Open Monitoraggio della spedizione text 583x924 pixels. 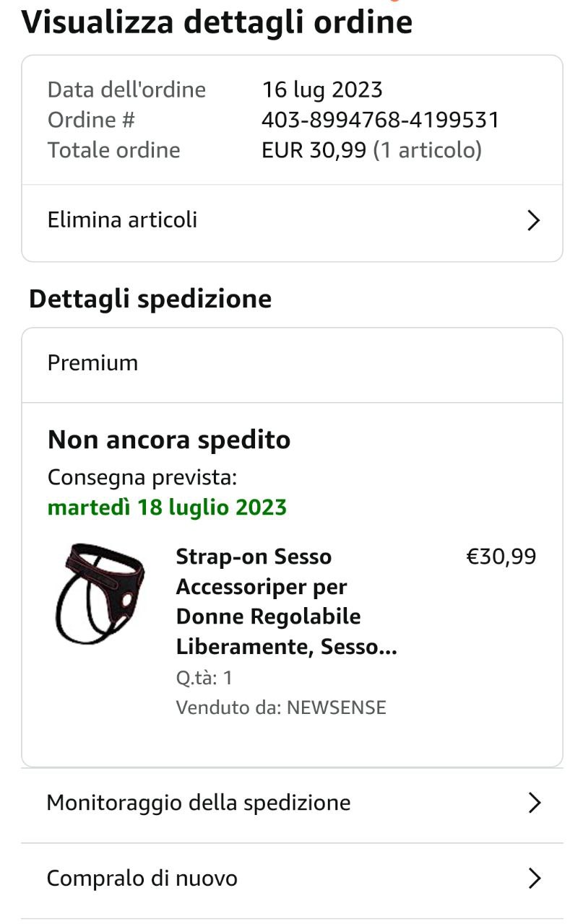click(x=198, y=803)
